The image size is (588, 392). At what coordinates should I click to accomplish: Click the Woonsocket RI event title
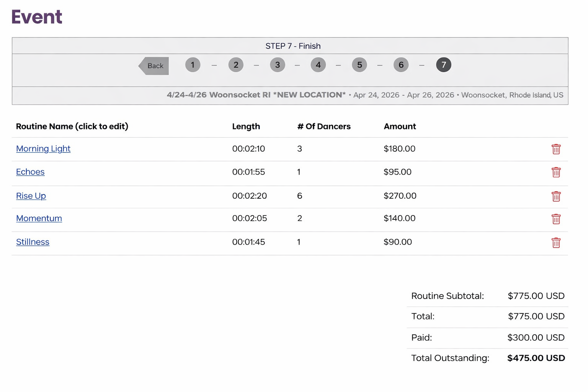(256, 95)
